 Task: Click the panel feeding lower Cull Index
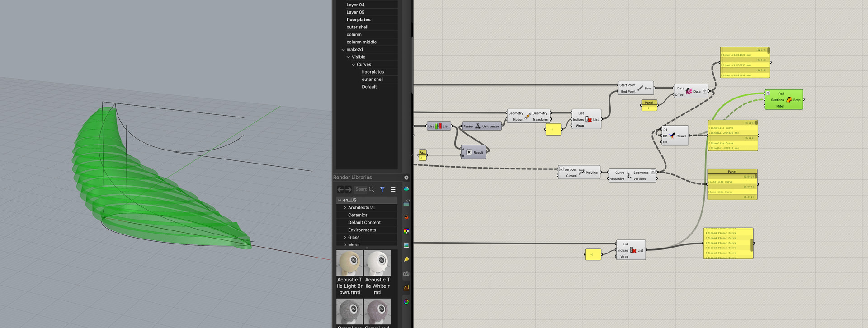593,254
